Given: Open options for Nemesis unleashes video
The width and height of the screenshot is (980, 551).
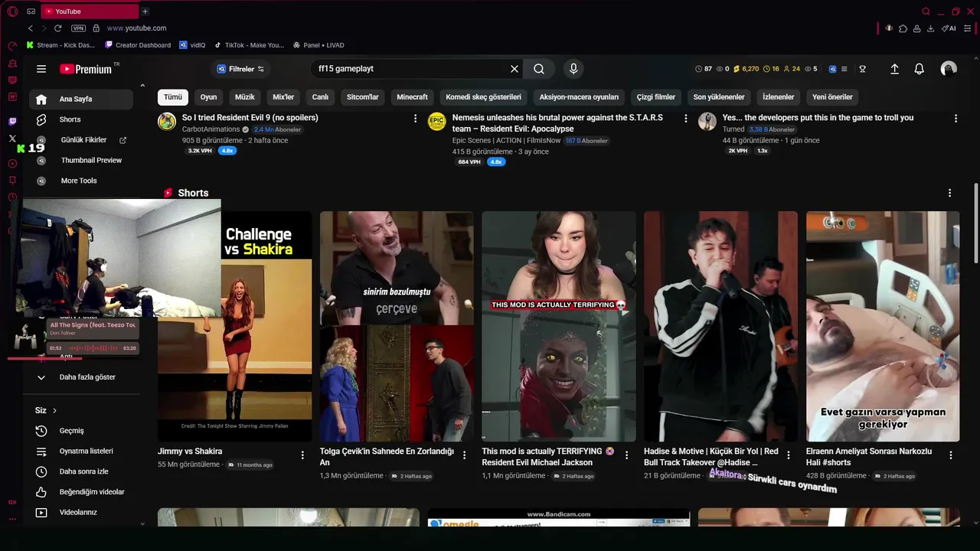Looking at the screenshot, I should coord(685,119).
